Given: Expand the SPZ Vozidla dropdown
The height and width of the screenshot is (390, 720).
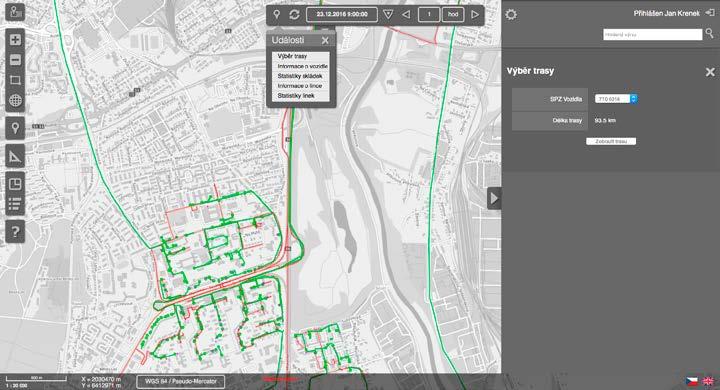Looking at the screenshot, I should tap(616, 99).
